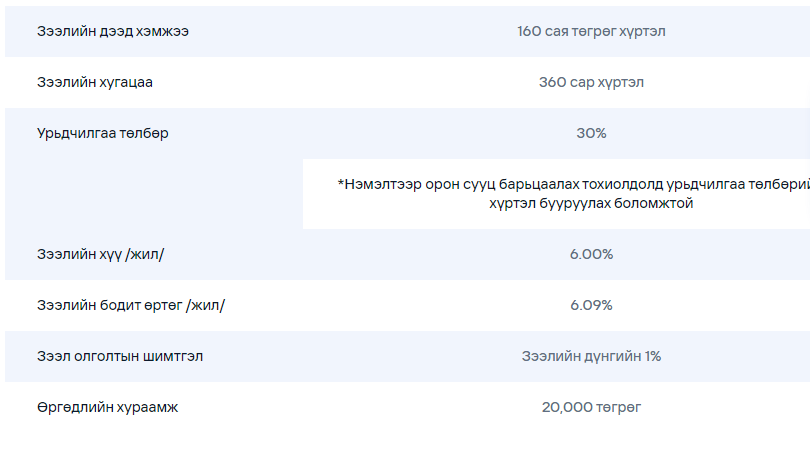This screenshot has width=810, height=451.
Task: Click the "Урьдчилгаа төлбөр" label
Action: [x=103, y=133]
